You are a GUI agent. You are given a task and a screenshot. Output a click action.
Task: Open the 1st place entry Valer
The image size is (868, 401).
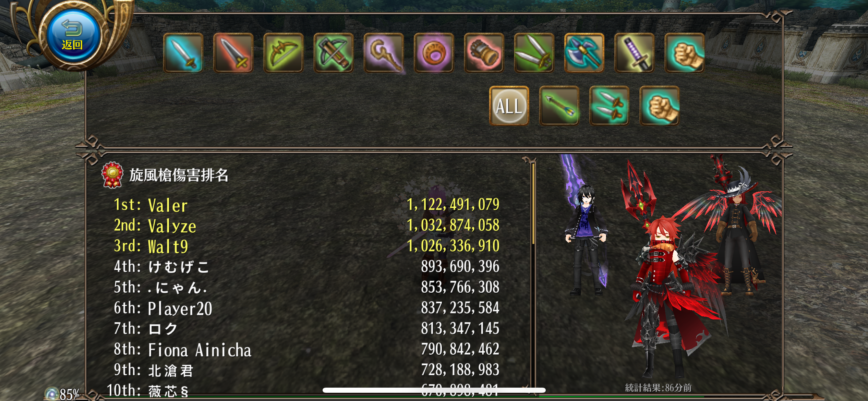pos(306,205)
